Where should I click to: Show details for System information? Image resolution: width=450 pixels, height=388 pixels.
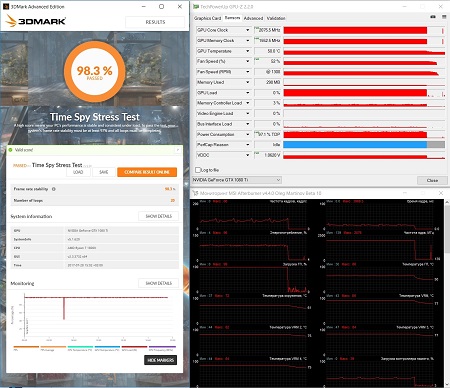[158, 216]
